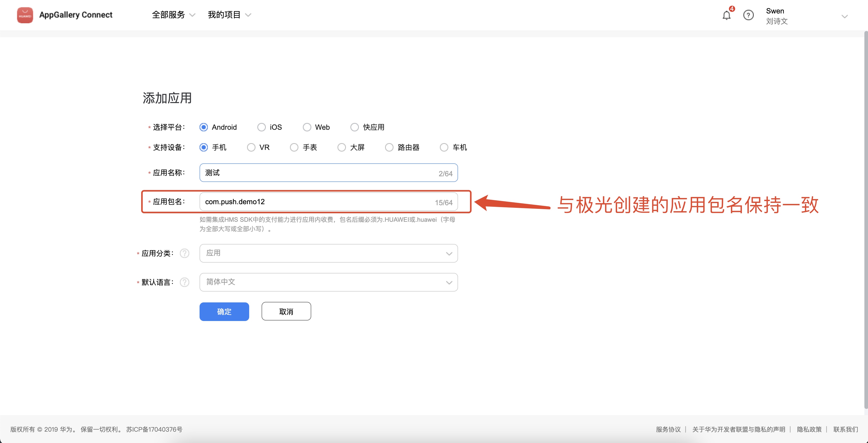Open the help question mark icon in header
Image resolution: width=868 pixels, height=443 pixels.
[x=748, y=15]
